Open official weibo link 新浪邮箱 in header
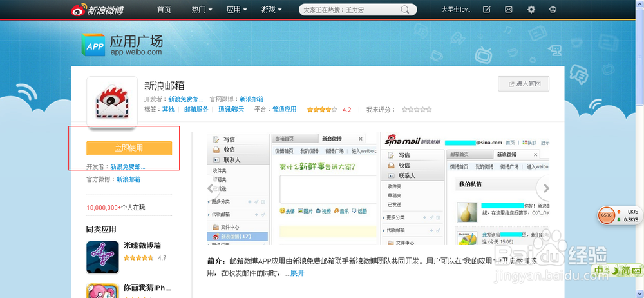The image size is (644, 298). [252, 99]
